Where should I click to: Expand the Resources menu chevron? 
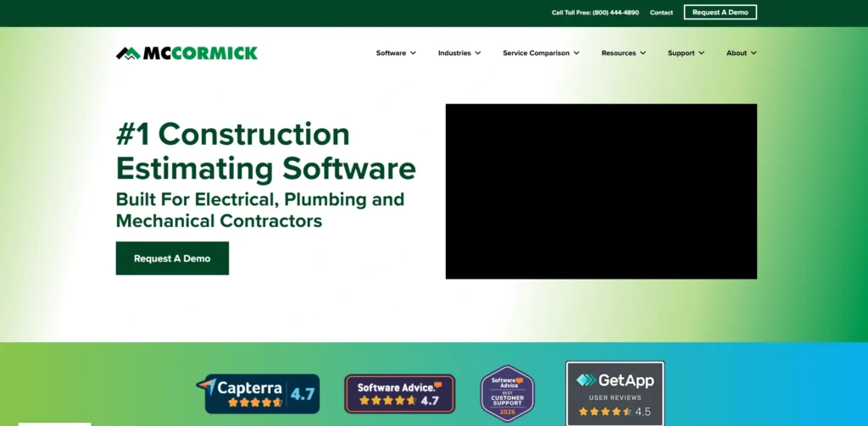[x=643, y=53]
